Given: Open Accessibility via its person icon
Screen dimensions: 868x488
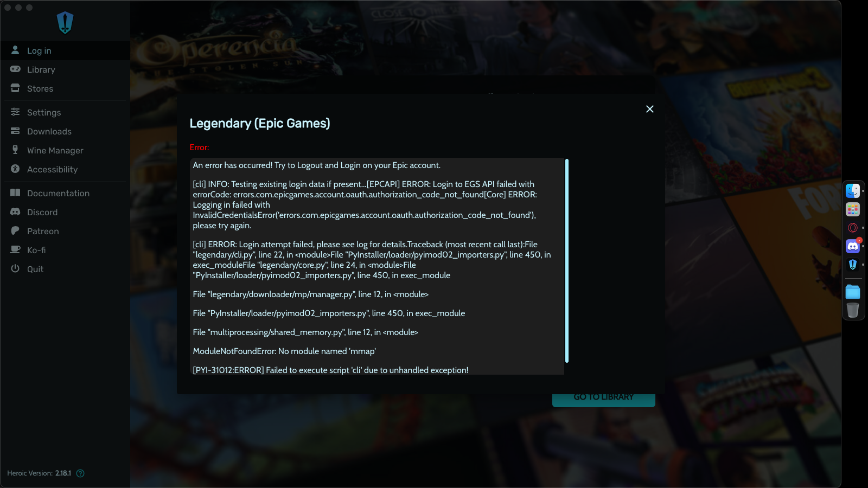Looking at the screenshot, I should 15,169.
